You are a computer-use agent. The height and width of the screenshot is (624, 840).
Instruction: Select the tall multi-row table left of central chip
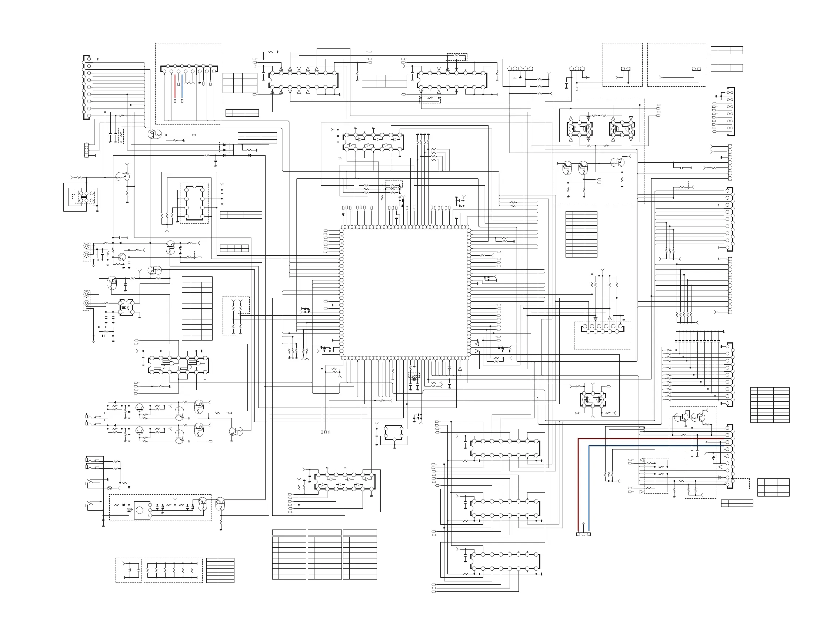pos(197,308)
